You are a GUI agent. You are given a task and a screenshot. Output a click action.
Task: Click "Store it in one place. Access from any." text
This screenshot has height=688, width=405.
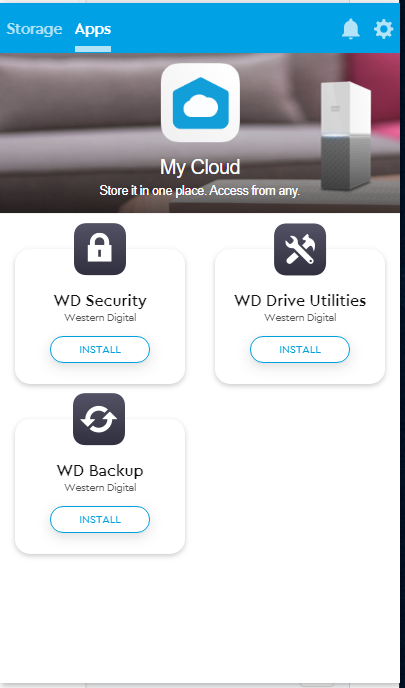point(200,191)
